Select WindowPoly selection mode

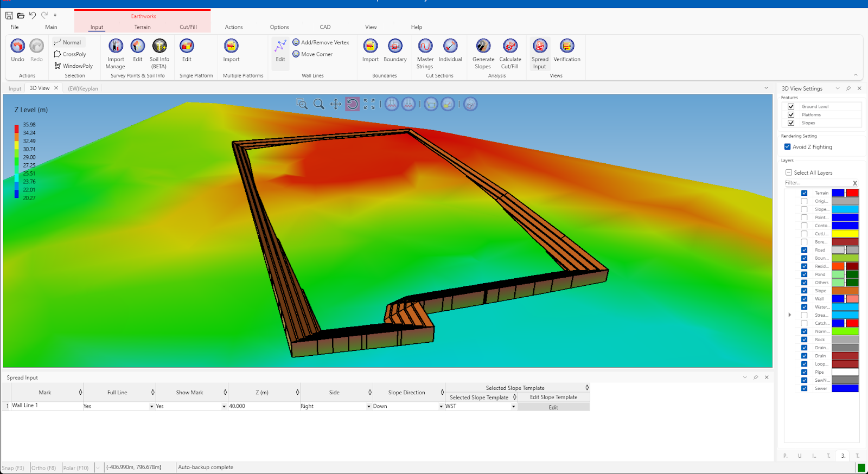[x=73, y=66]
